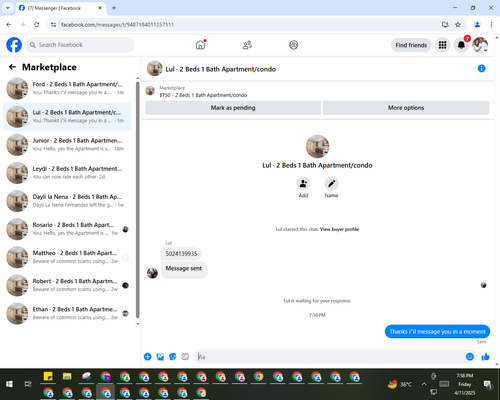
Task: Open the Windows notification center
Action: tap(488, 385)
